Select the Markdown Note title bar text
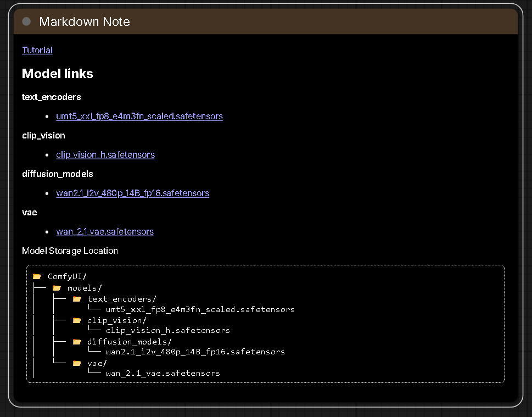 (85, 22)
